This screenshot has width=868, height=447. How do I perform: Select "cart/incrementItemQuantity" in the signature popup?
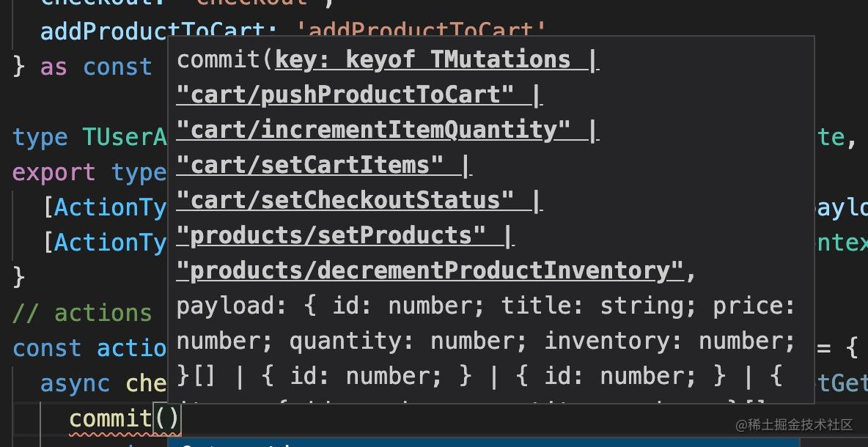pos(373,130)
